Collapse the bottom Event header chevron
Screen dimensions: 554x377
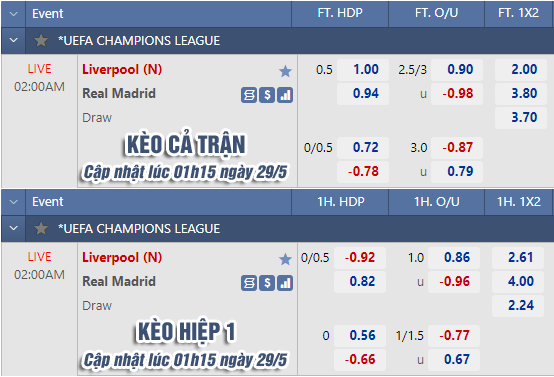click(13, 202)
